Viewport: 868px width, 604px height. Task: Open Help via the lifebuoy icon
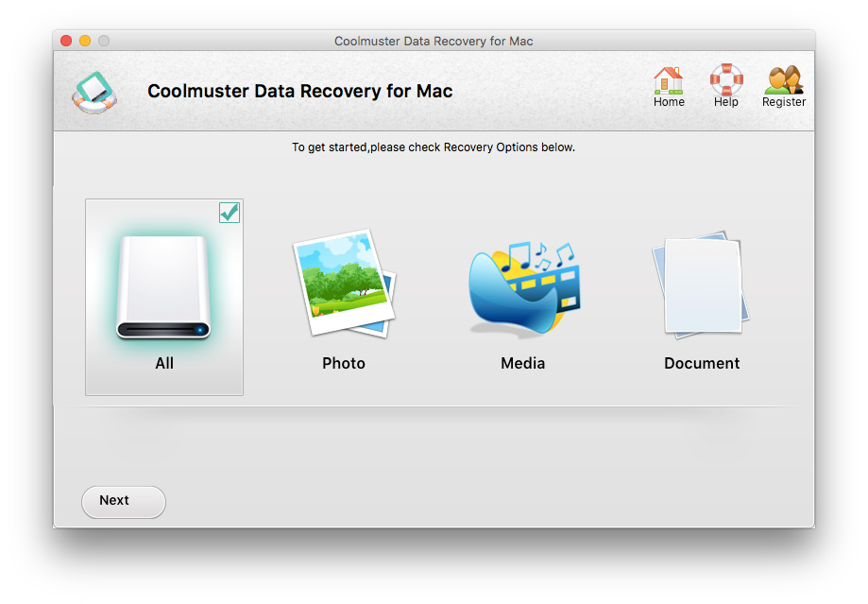(726, 79)
